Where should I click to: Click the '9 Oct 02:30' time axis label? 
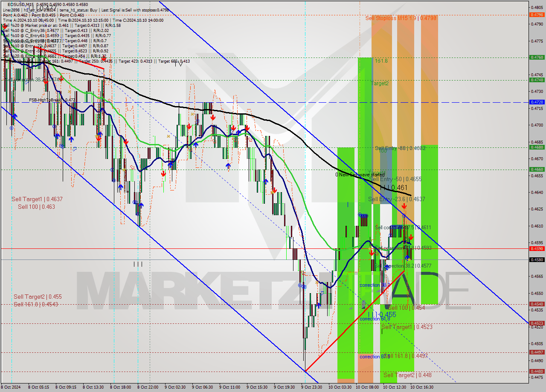coord(175,387)
